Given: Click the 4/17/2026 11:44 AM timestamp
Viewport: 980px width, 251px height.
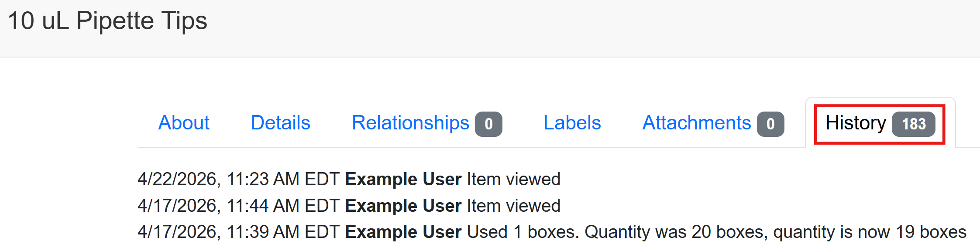Looking at the screenshot, I should click(238, 206).
